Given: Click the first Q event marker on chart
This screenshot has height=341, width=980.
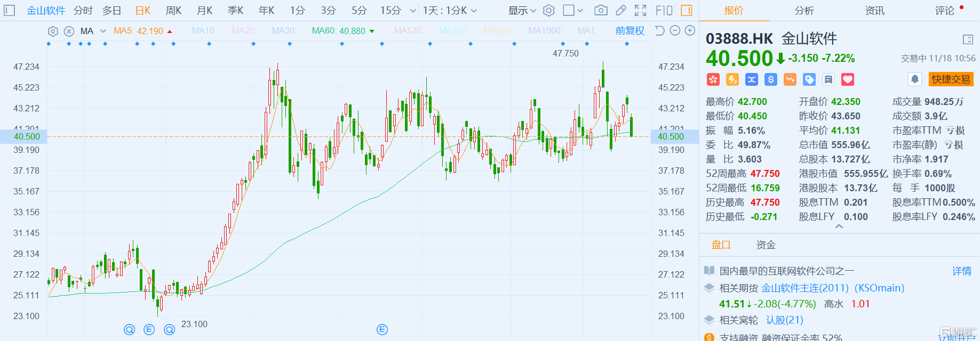Looking at the screenshot, I should click(x=129, y=329).
